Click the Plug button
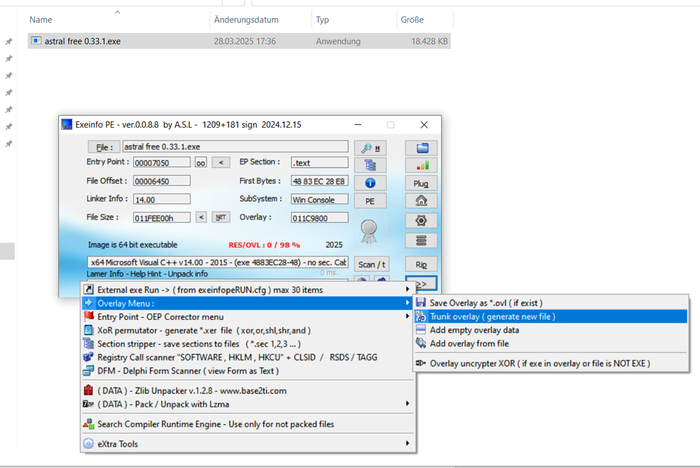The width and height of the screenshot is (700, 468). [421, 183]
